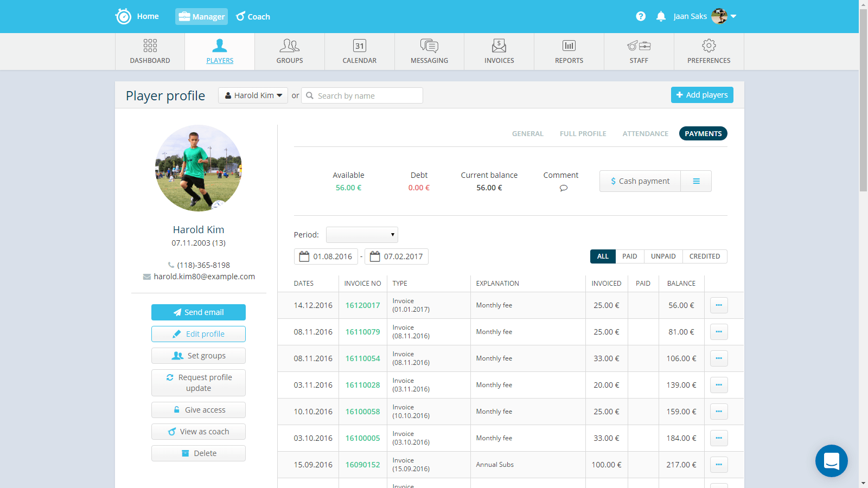The width and height of the screenshot is (868, 488).
Task: Open Messaging chat bubbles icon
Action: pos(429,46)
